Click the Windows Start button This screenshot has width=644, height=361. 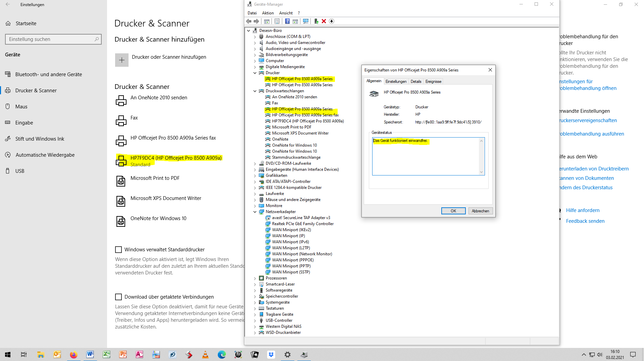8,355
